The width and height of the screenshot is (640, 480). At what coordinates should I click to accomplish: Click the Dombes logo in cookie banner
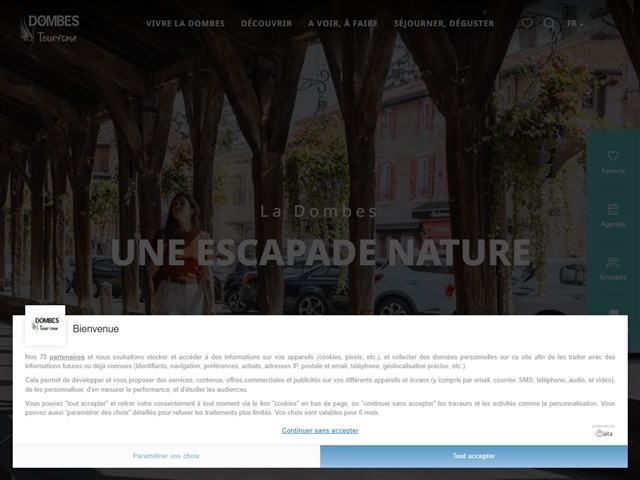click(x=45, y=325)
